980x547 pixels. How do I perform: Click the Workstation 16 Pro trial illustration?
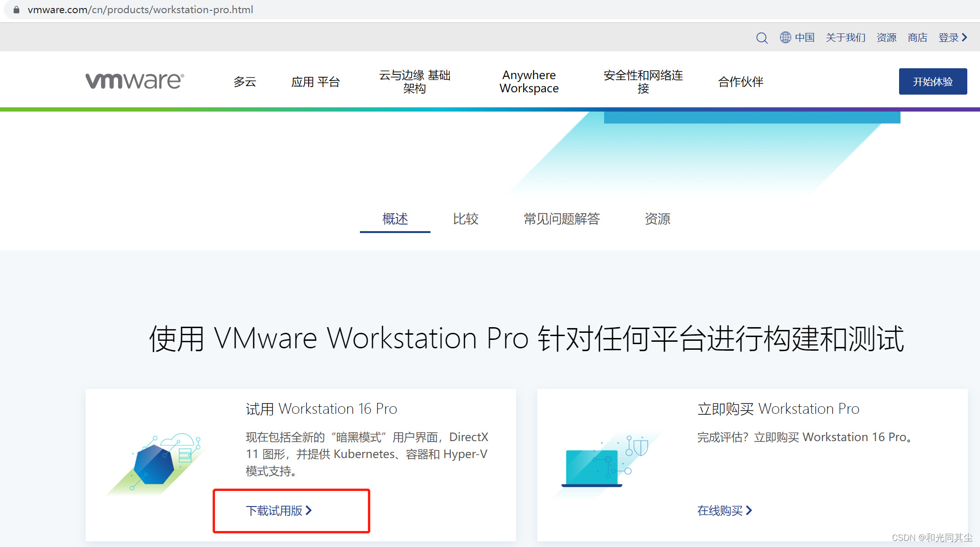tap(156, 464)
